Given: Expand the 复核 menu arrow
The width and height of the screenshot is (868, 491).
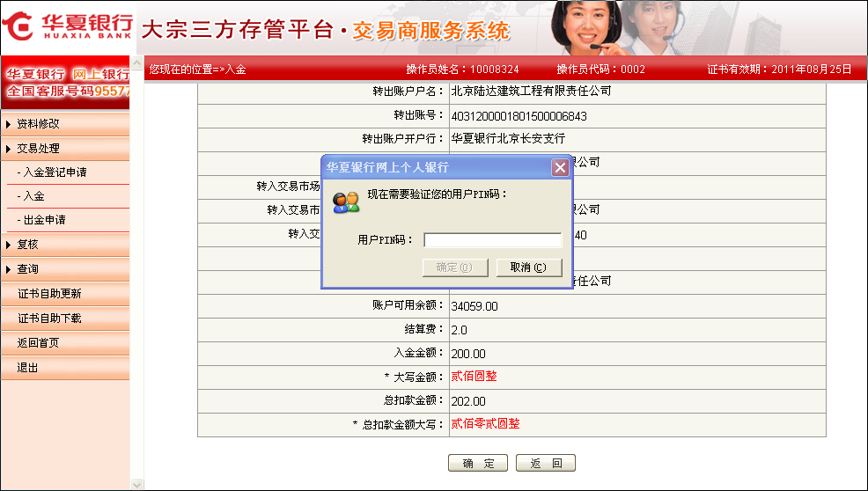Looking at the screenshot, I should click(x=8, y=244).
